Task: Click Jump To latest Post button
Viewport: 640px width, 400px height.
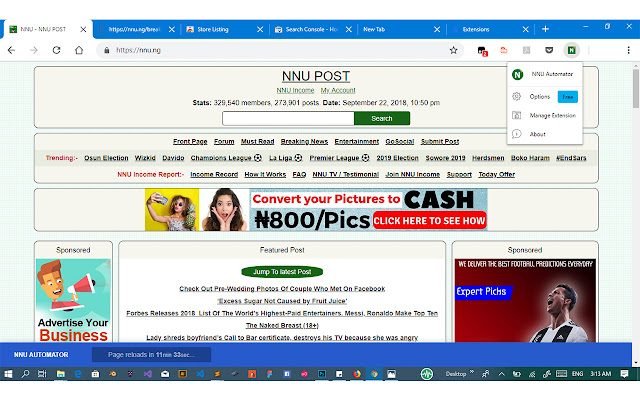Action: click(282, 272)
